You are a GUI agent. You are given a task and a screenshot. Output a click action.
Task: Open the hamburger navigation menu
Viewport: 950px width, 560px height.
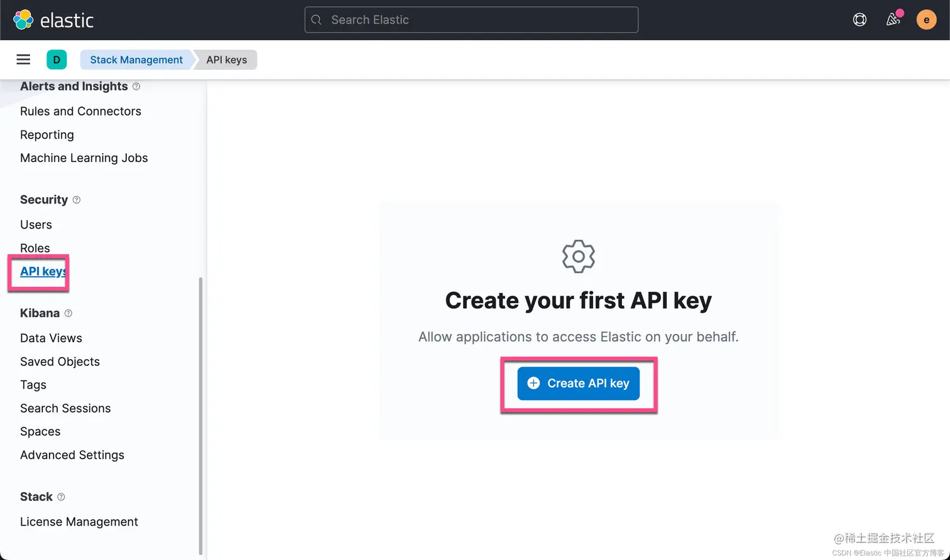coord(23,60)
